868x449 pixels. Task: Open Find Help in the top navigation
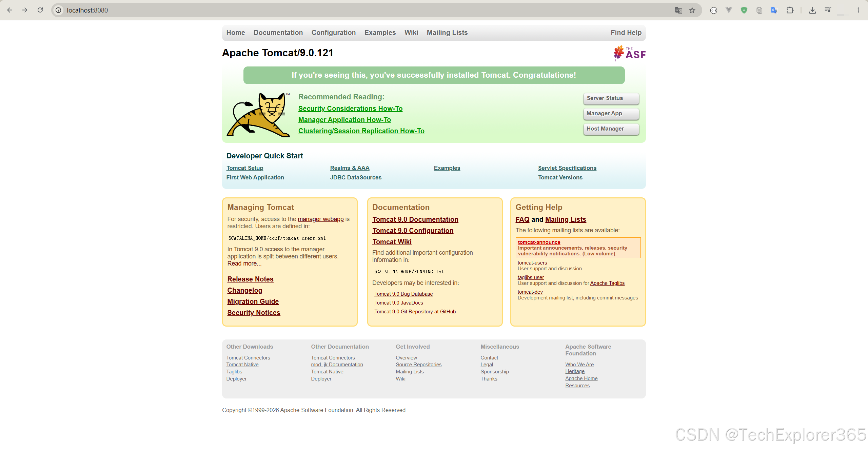point(626,33)
